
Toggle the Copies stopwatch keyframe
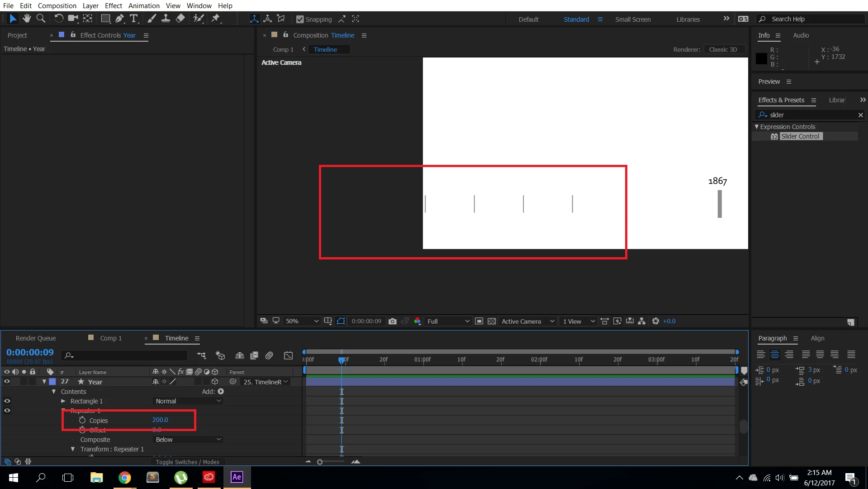click(82, 420)
